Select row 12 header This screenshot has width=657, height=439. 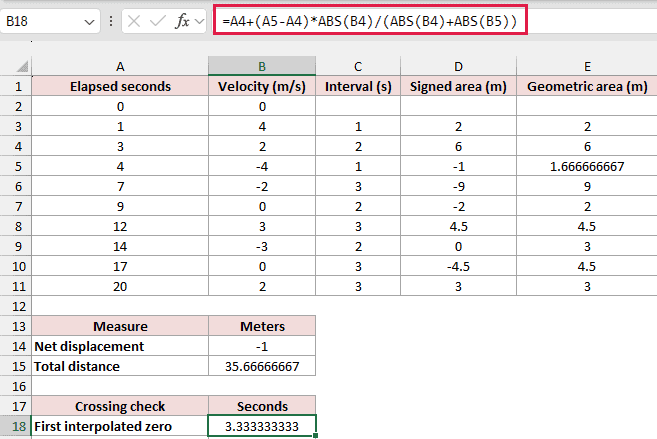16,306
